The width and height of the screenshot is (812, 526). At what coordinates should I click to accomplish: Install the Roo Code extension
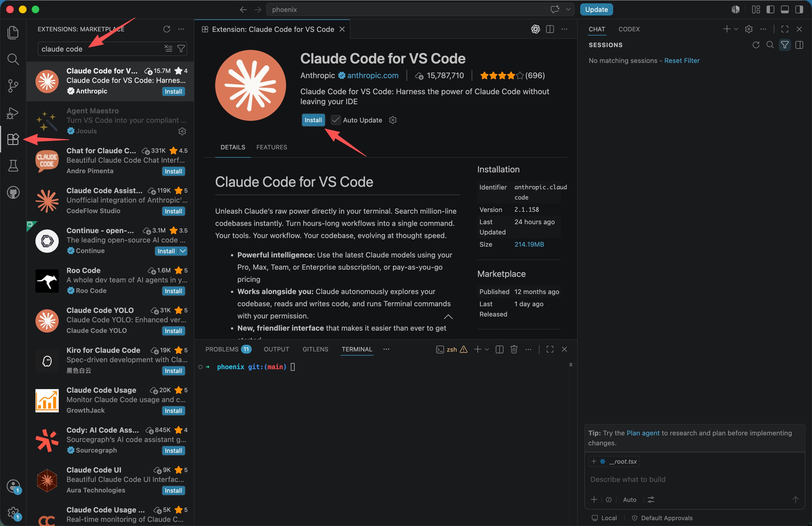click(173, 291)
